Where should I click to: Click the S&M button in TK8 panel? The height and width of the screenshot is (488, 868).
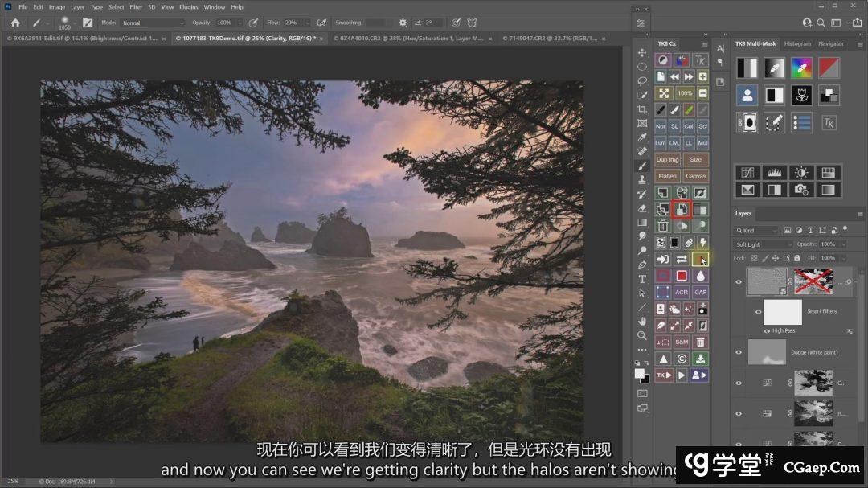pyautogui.click(x=682, y=342)
